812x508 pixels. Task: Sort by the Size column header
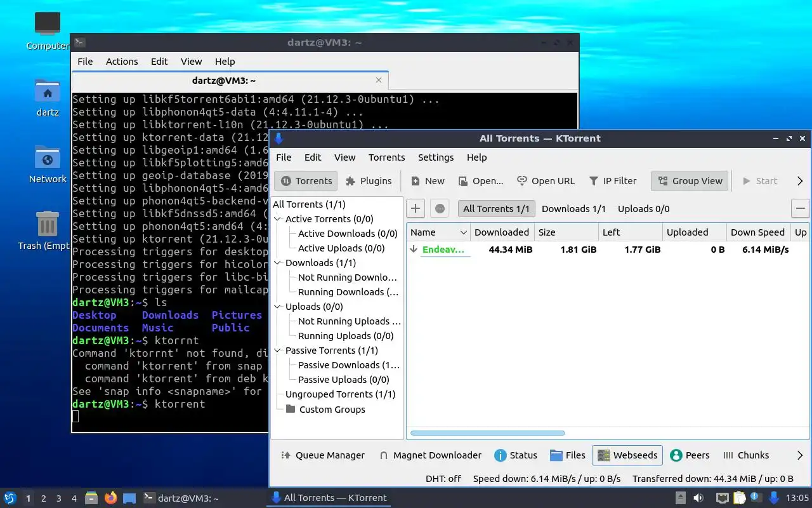pos(566,232)
